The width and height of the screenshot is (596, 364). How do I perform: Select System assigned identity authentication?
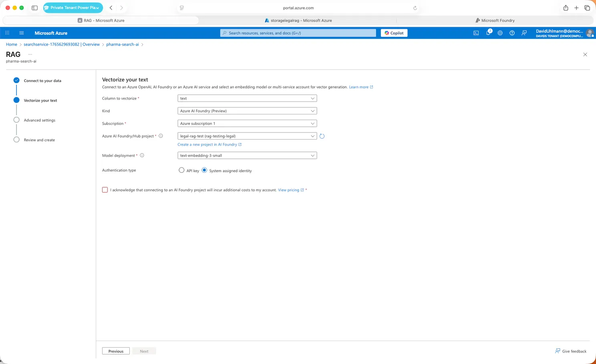pyautogui.click(x=204, y=170)
